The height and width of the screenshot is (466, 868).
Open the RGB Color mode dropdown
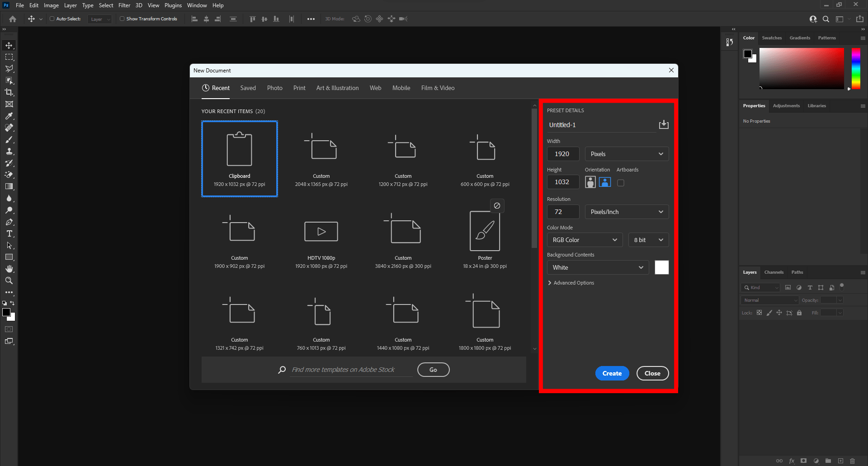585,240
